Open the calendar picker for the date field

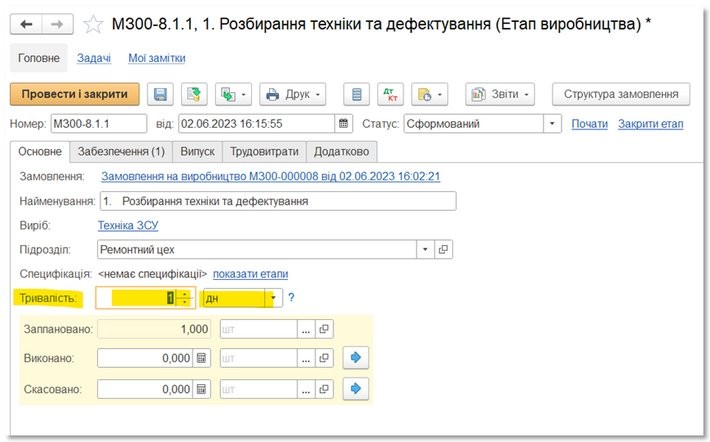[x=345, y=124]
